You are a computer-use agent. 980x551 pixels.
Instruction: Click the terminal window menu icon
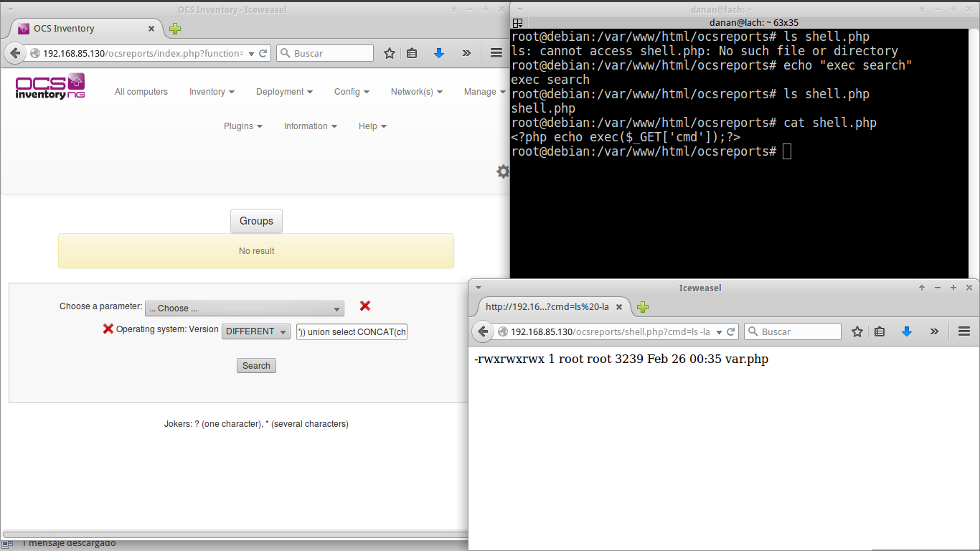[x=518, y=23]
